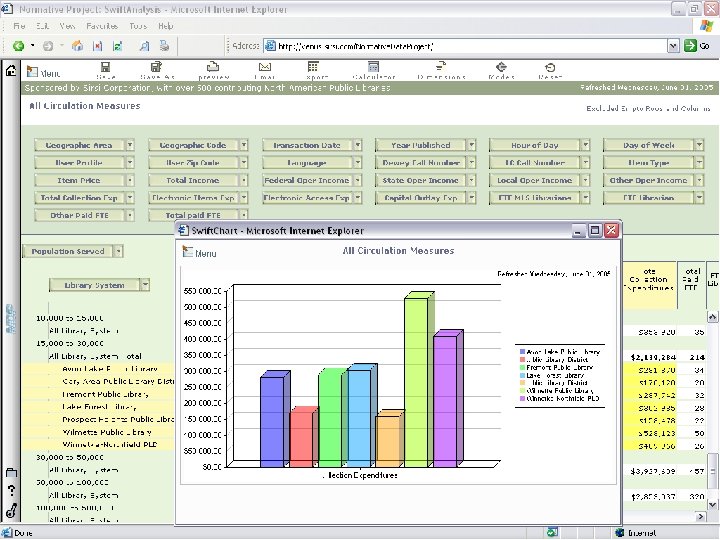This screenshot has width=720, height=540.
Task: Click the folder icon in left sidebar
Action: point(11,472)
